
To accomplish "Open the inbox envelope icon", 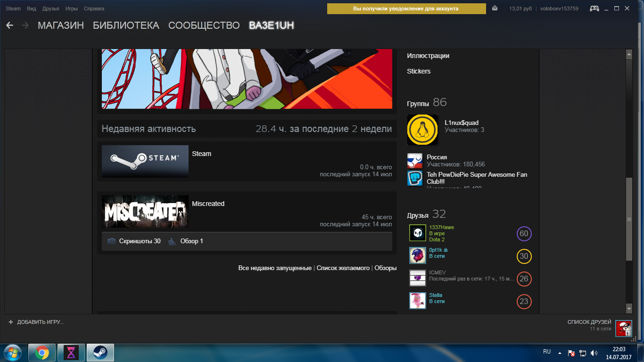I will pyautogui.click(x=495, y=8).
